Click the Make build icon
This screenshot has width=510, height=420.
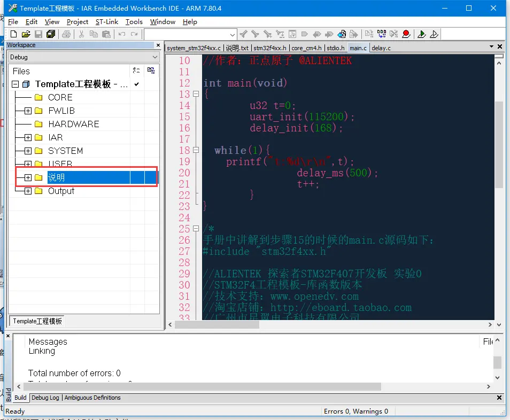click(x=382, y=34)
